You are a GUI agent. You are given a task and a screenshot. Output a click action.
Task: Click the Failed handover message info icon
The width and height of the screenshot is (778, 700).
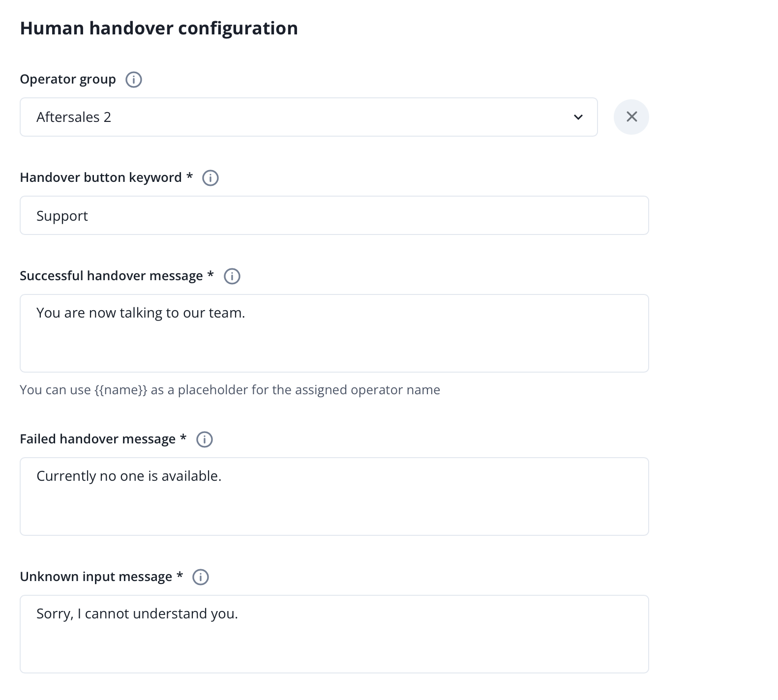[x=205, y=439]
